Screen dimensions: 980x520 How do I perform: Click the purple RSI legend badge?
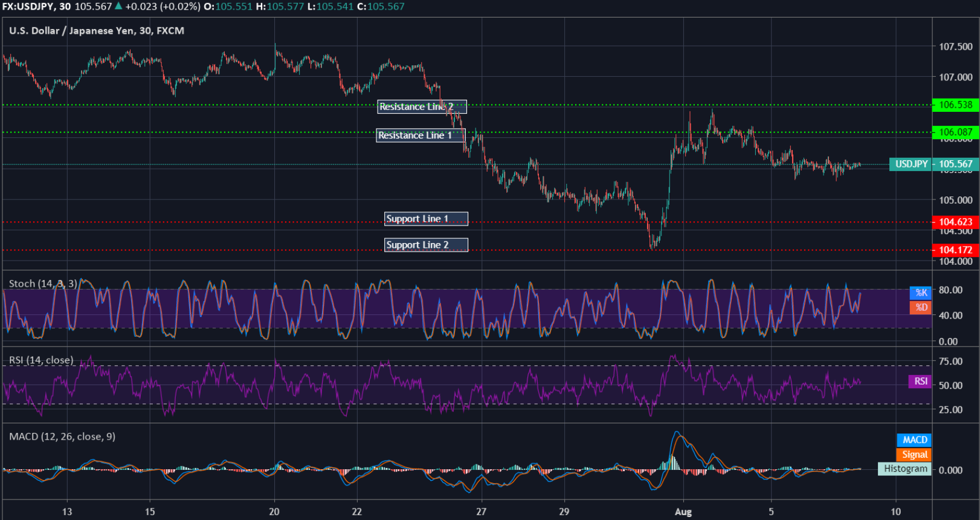click(920, 382)
